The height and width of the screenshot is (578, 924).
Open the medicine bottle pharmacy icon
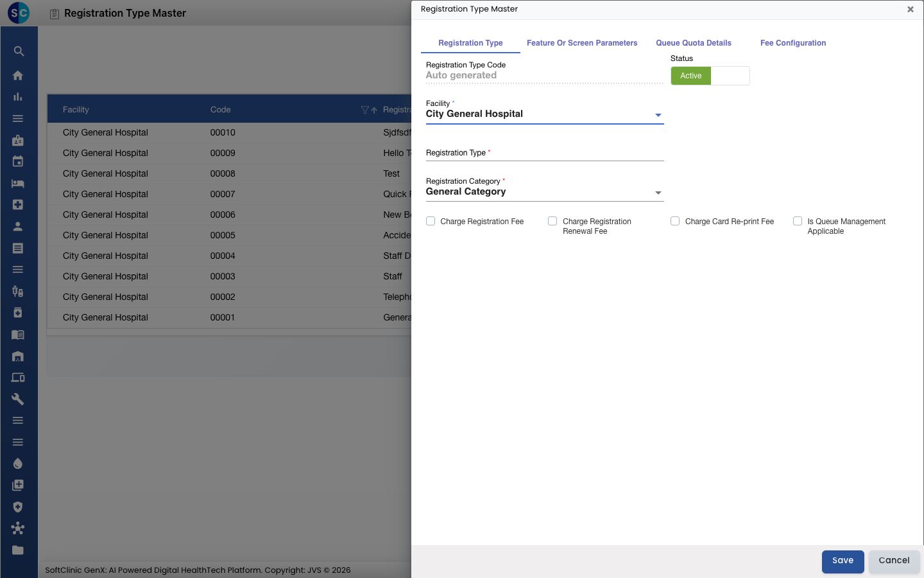(x=18, y=313)
